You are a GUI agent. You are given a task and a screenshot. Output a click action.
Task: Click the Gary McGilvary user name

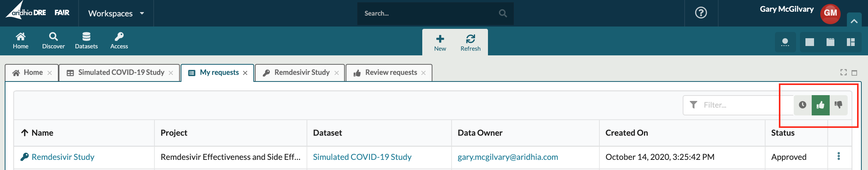pos(787,9)
